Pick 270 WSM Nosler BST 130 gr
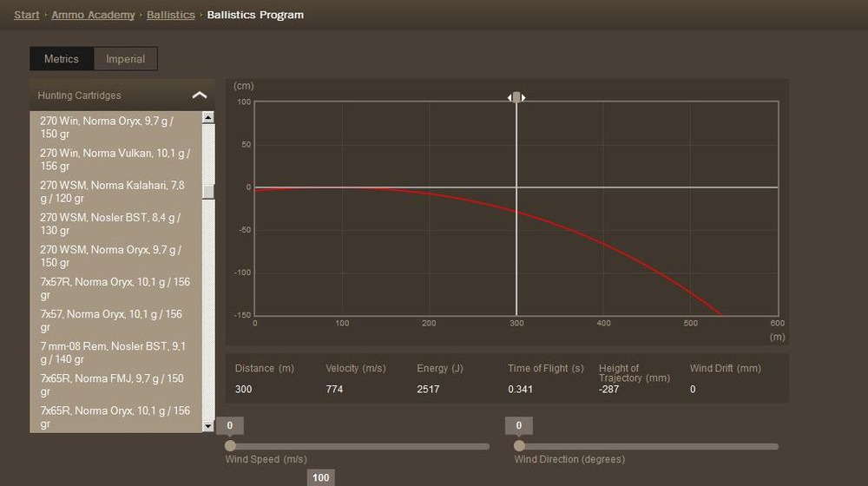868x486 pixels. point(115,224)
